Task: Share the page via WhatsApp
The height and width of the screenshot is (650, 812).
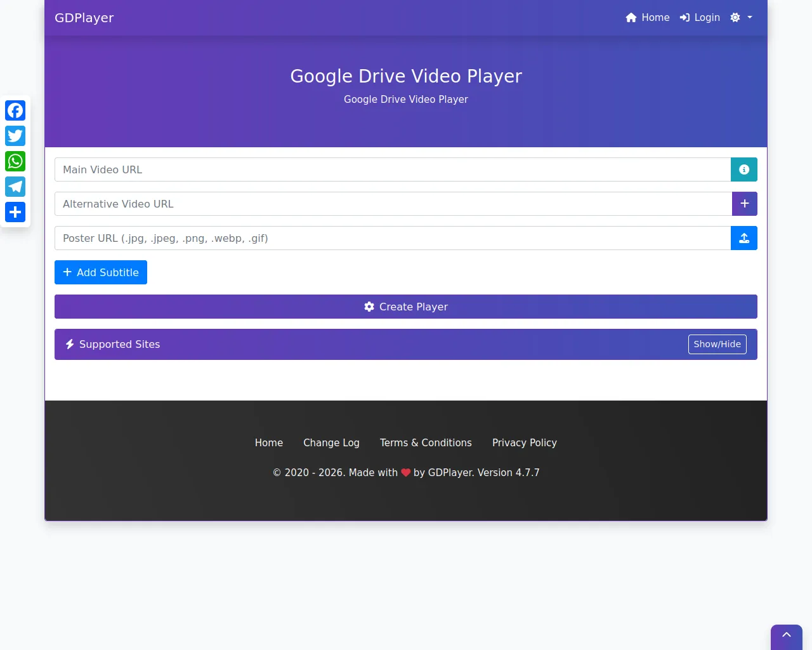Action: click(15, 161)
